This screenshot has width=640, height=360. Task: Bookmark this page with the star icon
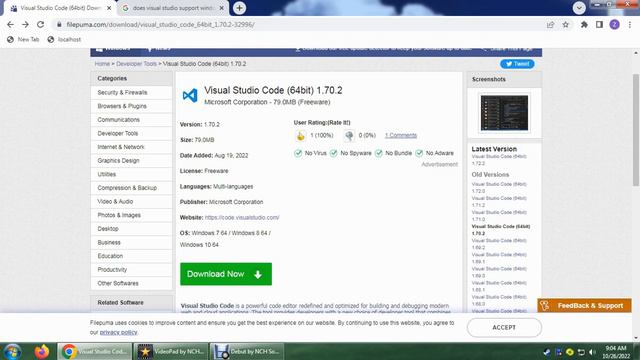pyautogui.click(x=565, y=24)
